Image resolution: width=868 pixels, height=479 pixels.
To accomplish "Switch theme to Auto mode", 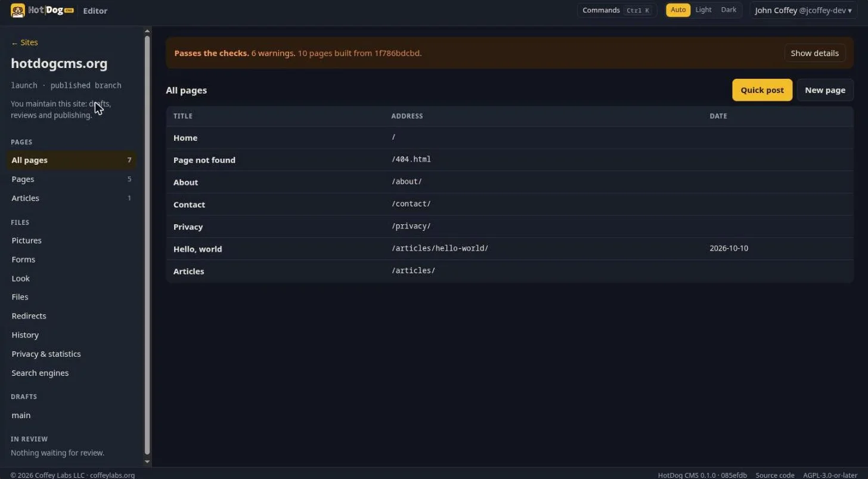I will click(x=678, y=10).
